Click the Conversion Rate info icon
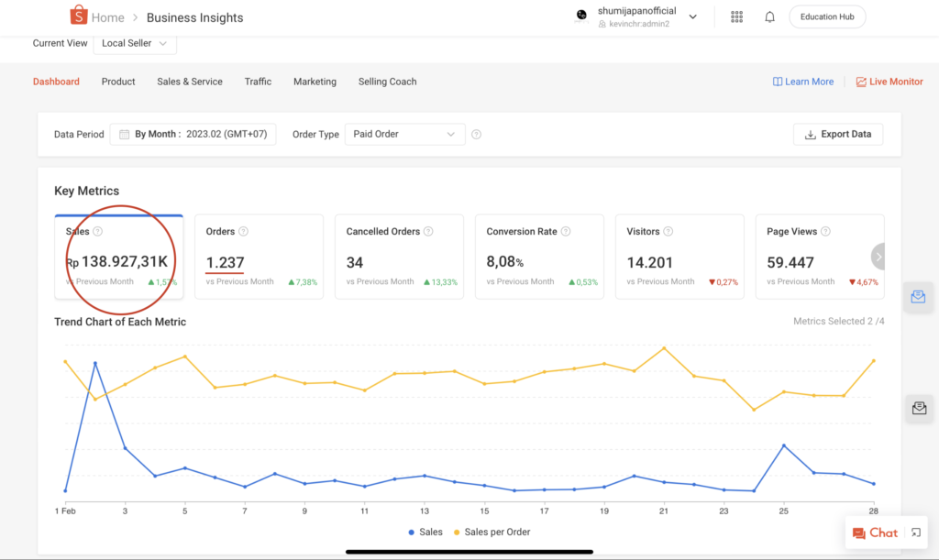 [566, 232]
